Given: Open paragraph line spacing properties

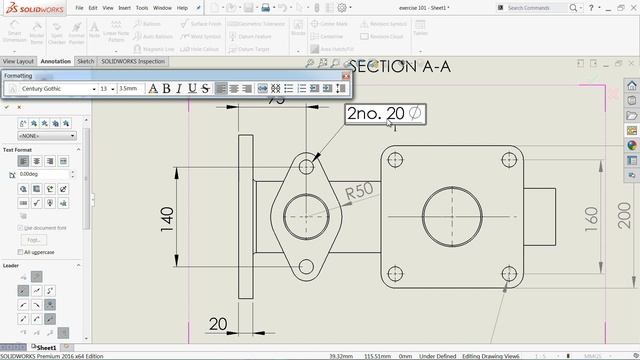Looking at the screenshot, I should [341, 89].
